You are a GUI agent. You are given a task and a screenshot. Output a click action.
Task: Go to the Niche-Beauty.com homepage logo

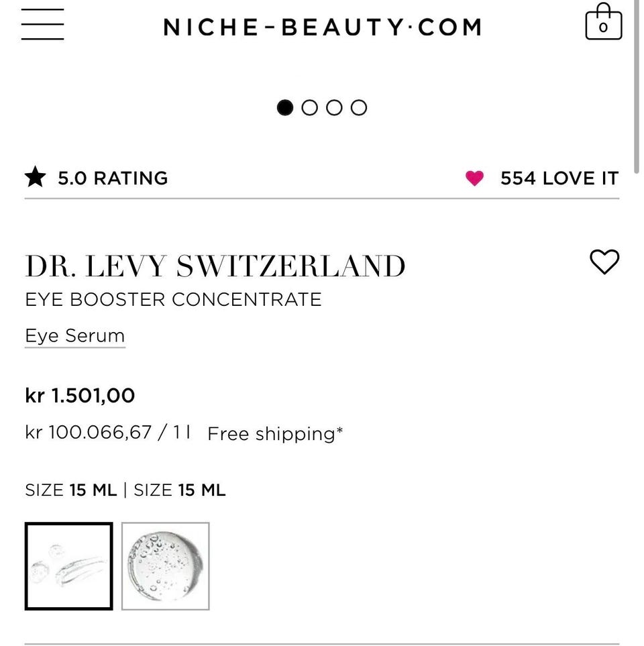(x=322, y=27)
